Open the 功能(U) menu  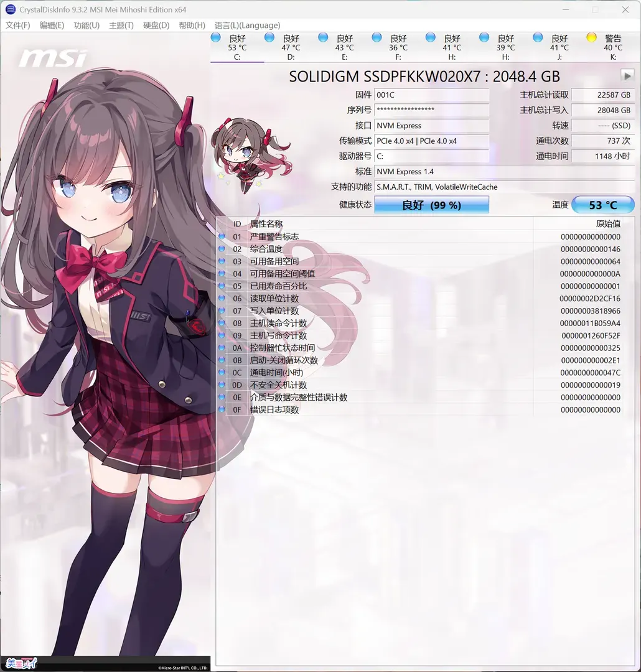pos(87,26)
